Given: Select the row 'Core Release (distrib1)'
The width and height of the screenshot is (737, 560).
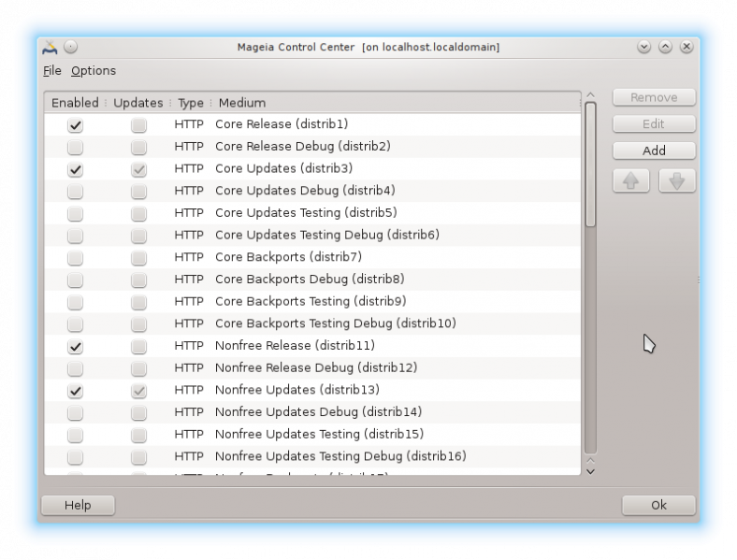Looking at the screenshot, I should click(312, 124).
